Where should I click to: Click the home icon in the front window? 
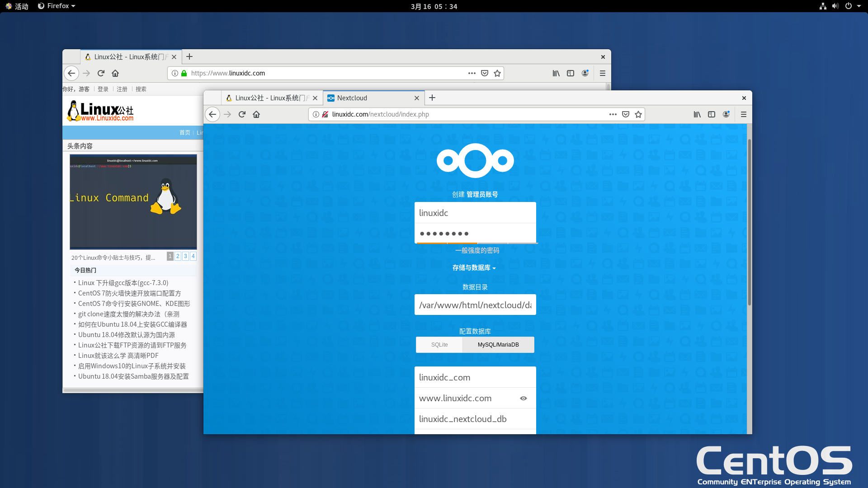[256, 114]
